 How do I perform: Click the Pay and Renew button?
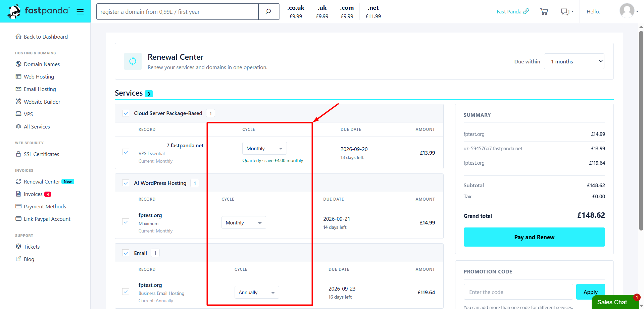tap(534, 237)
